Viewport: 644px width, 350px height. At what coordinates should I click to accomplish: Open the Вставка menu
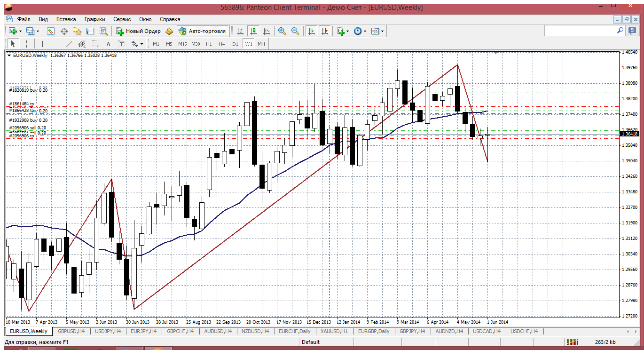(66, 19)
